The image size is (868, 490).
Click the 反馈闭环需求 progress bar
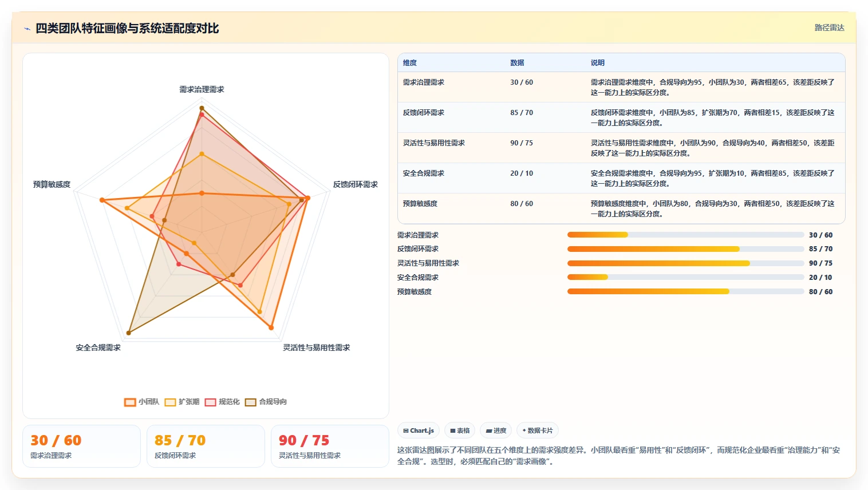coord(685,249)
